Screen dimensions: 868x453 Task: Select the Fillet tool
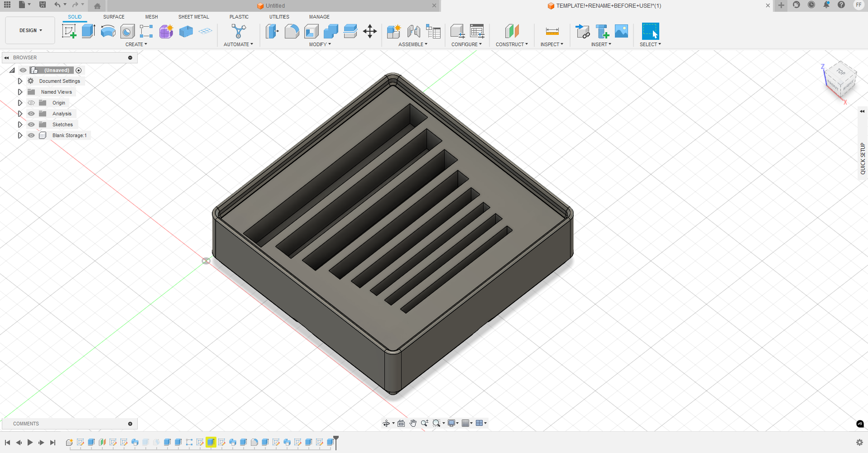point(292,31)
